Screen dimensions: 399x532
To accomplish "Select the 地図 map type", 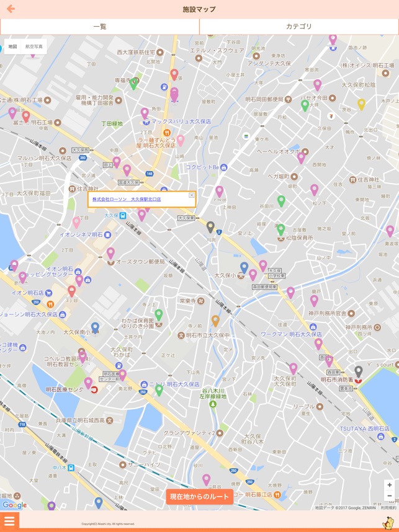I will [12, 47].
